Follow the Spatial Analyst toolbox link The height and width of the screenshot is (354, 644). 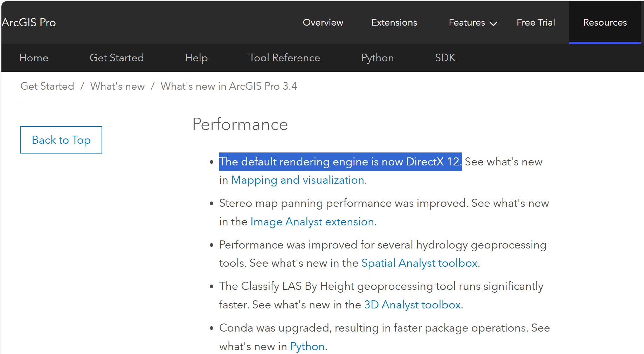pyautogui.click(x=419, y=263)
